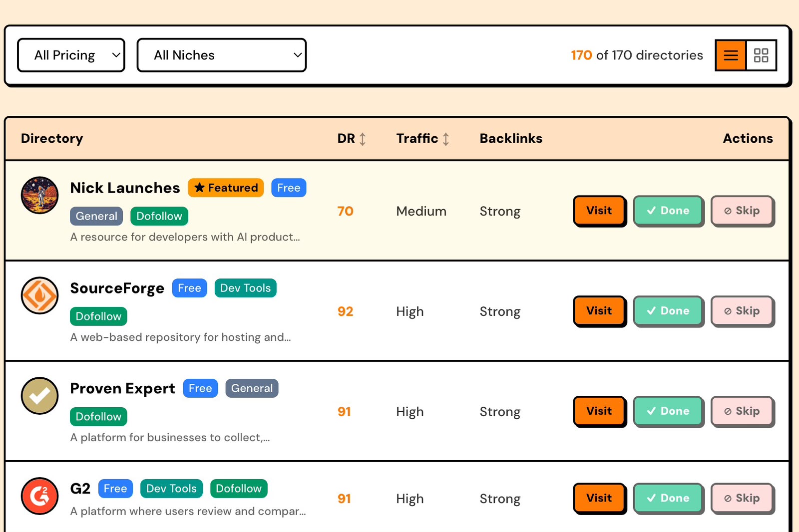
Task: Click the Dofollow tag on Proven Expert
Action: tap(98, 417)
